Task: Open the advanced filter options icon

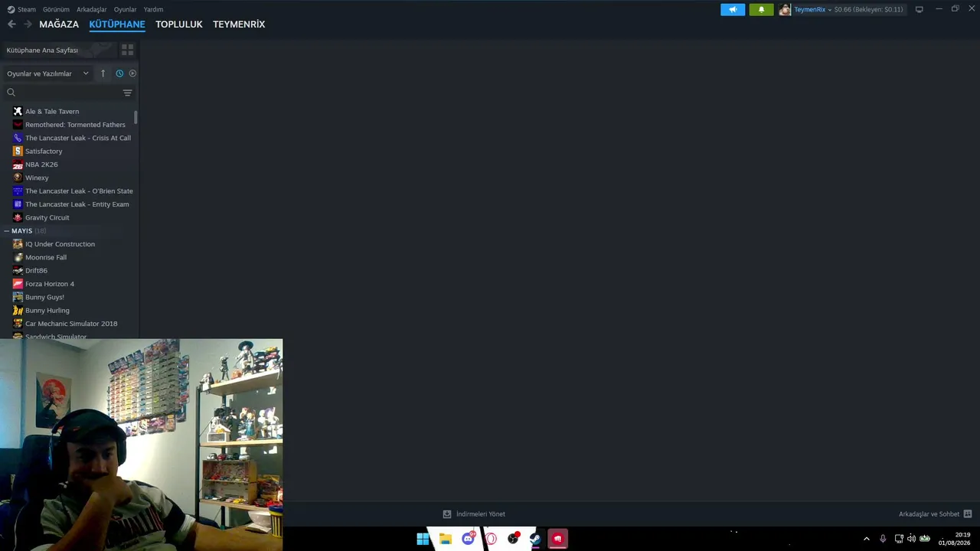Action: 127,93
